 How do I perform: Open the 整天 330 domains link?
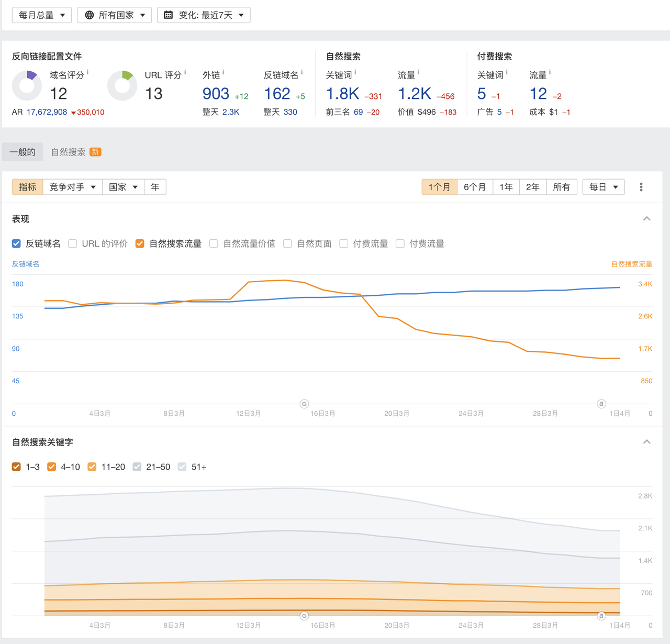pyautogui.click(x=291, y=112)
